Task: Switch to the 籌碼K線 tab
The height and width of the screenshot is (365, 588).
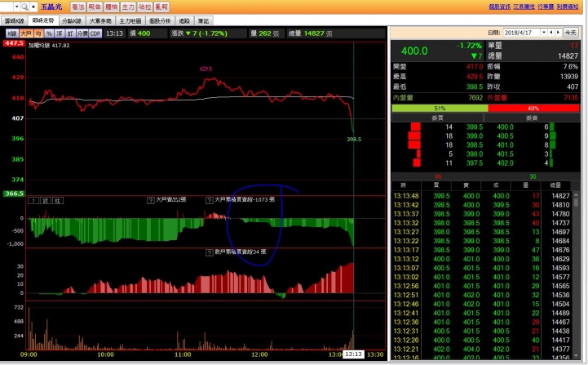Action: point(14,21)
